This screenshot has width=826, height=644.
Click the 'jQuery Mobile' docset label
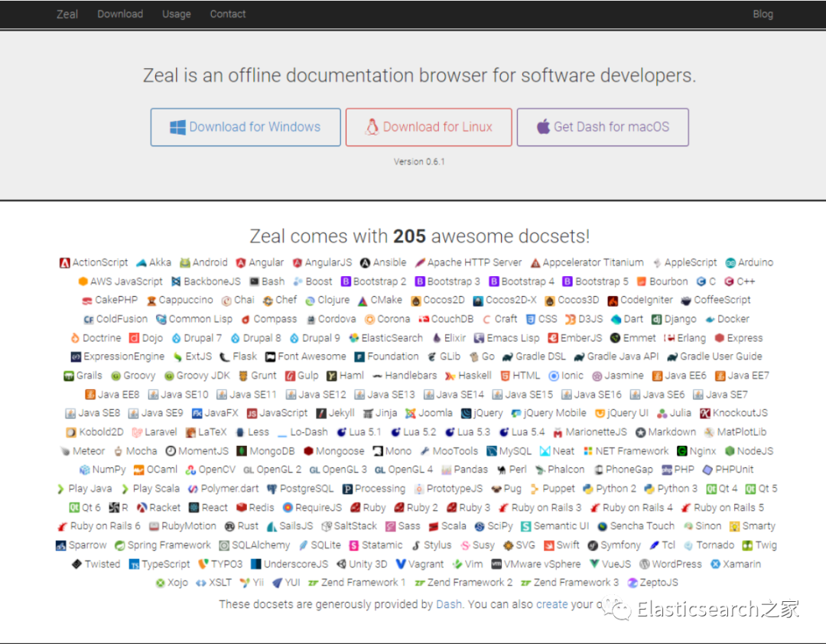pos(555,414)
